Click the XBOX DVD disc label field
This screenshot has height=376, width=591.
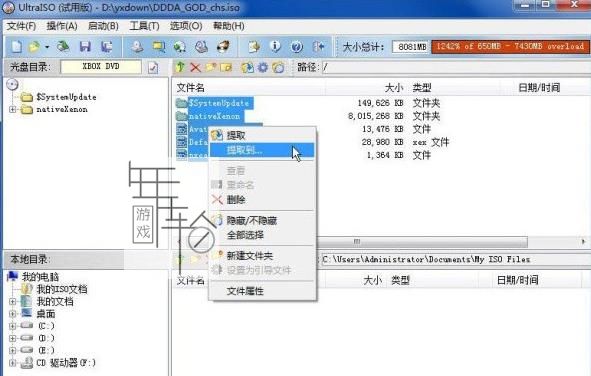[x=101, y=67]
